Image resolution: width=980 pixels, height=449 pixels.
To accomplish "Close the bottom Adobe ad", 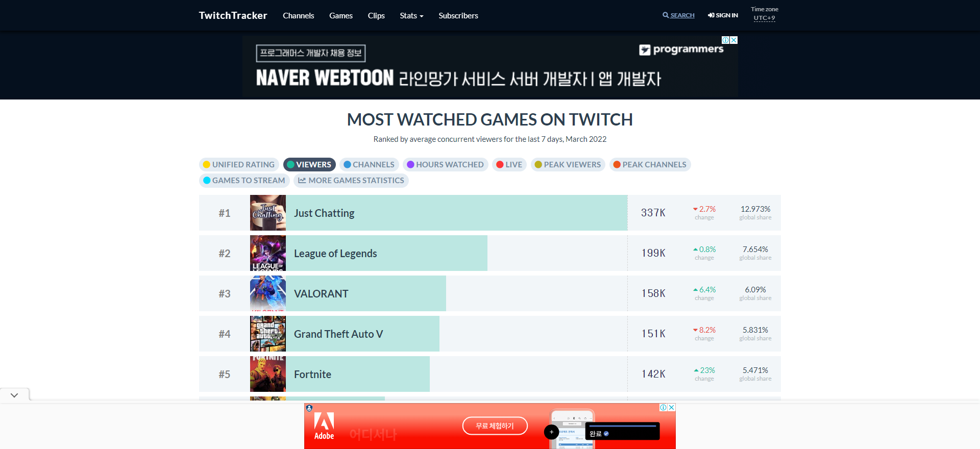I will click(672, 407).
